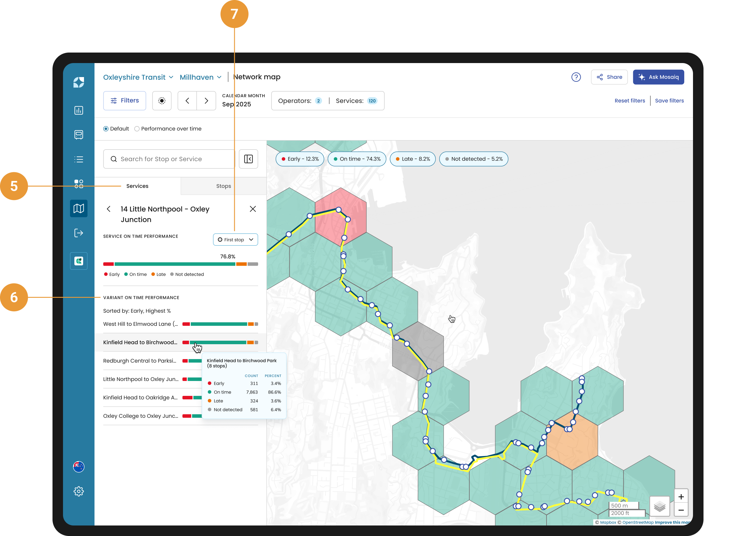Click the New Zealand flag region icon
The image size is (756, 536).
pos(78,467)
